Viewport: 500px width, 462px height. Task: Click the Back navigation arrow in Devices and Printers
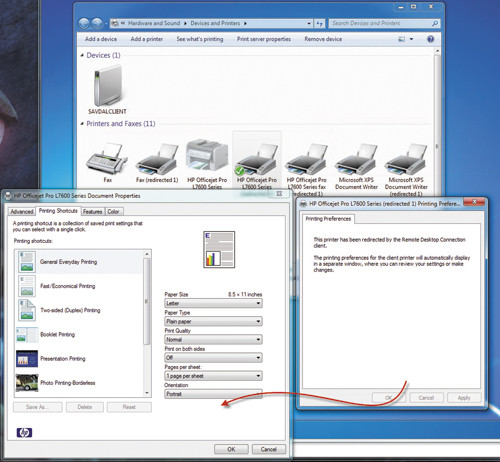coord(84,23)
